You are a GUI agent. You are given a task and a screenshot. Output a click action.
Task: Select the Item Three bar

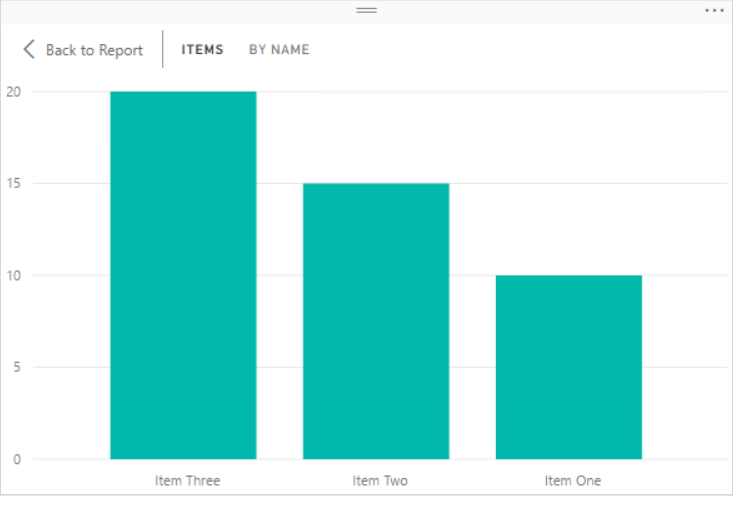183,275
